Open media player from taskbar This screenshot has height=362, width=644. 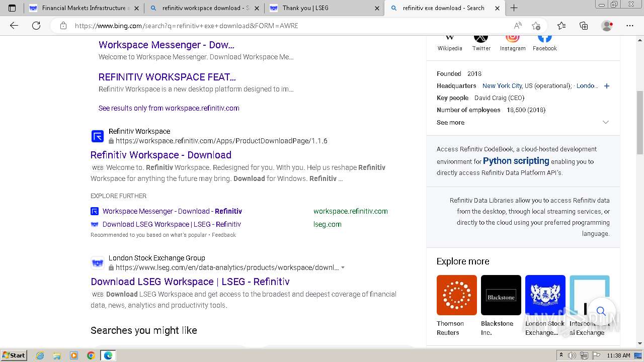(74, 355)
